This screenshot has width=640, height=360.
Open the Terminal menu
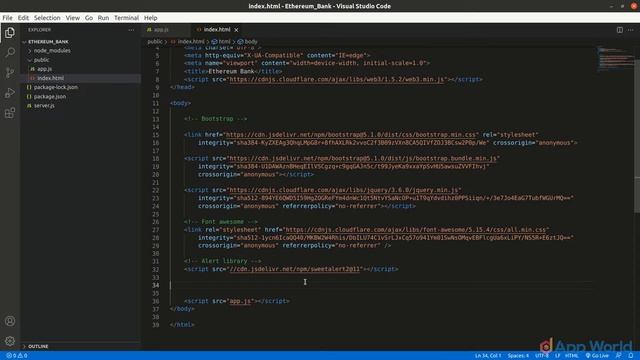click(127, 18)
